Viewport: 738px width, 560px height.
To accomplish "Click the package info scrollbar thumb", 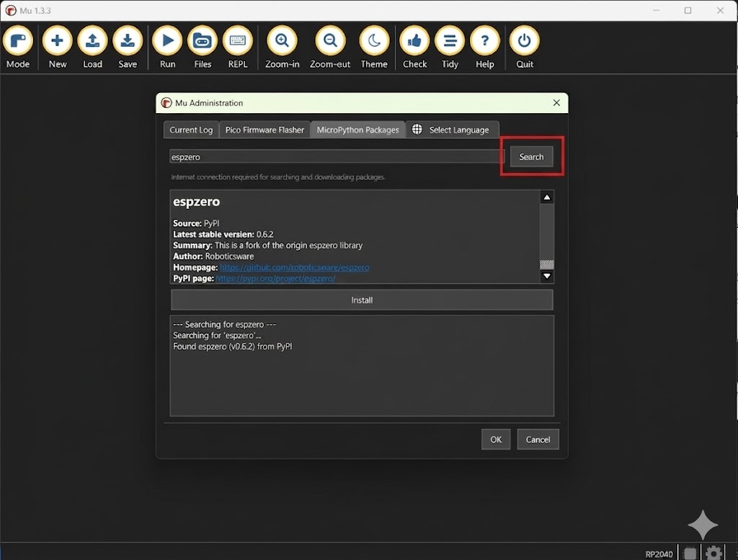I will point(547,265).
